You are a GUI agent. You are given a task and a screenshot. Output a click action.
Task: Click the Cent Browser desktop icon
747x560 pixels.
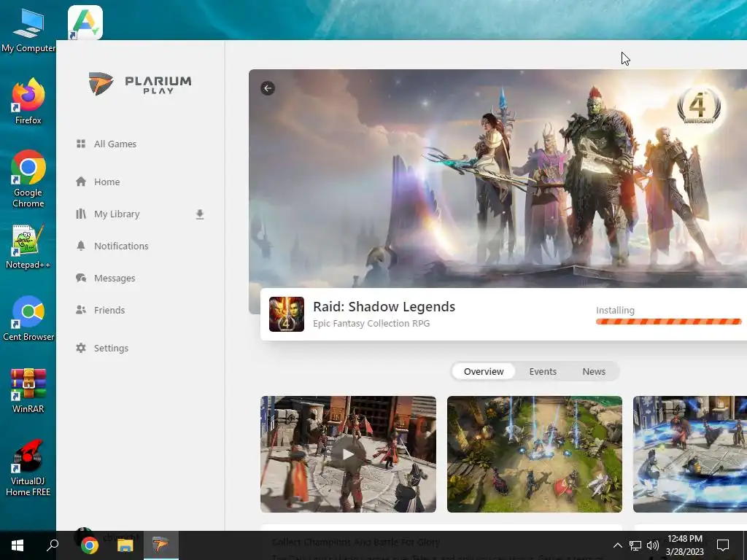click(x=28, y=318)
